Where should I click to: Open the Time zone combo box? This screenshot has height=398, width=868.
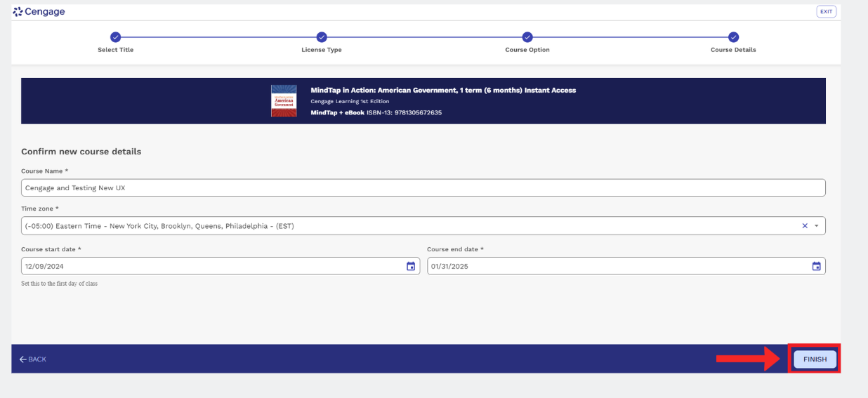423,226
